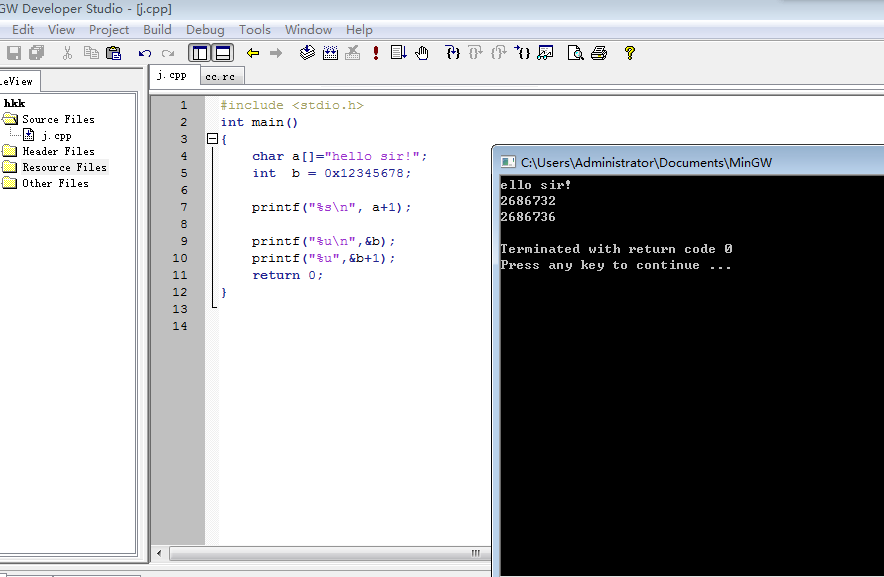Click line number 14 in the gutter
Screen dimensions: 884x577
180,326
